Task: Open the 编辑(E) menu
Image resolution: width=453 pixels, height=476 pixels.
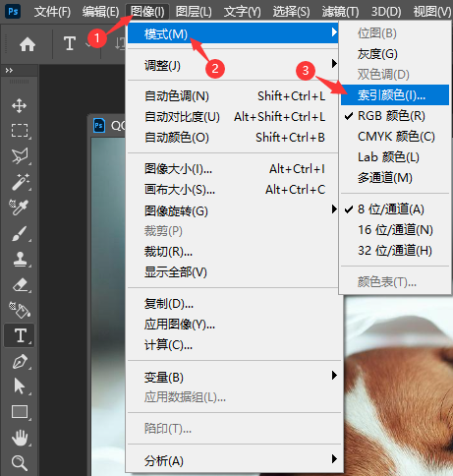Action: (100, 12)
